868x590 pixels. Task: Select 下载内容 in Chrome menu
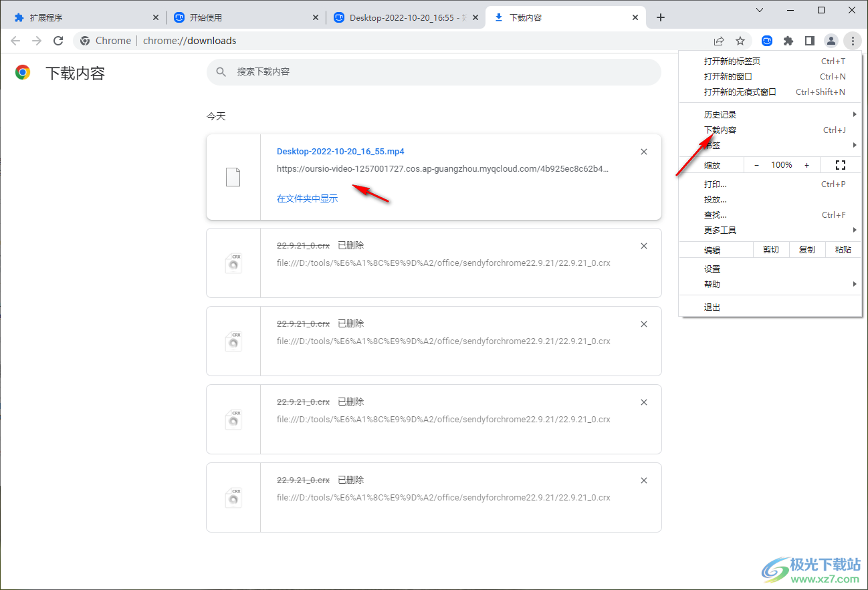[x=770, y=130]
